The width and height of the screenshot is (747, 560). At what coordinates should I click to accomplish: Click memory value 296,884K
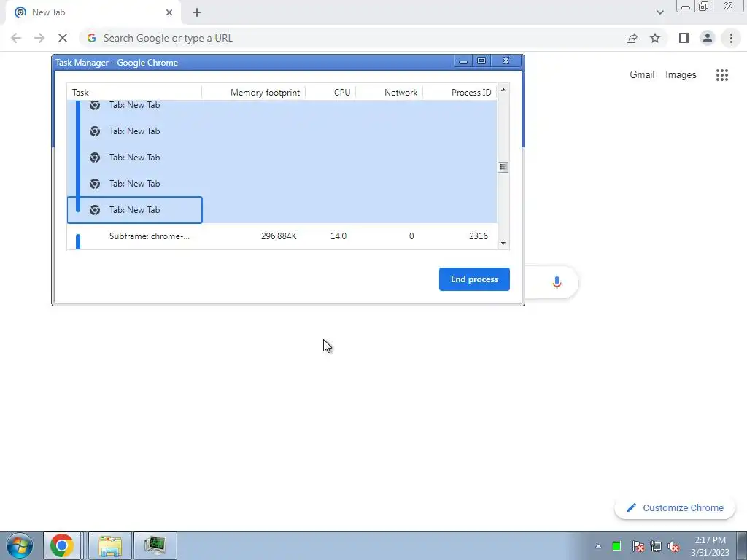(x=279, y=236)
